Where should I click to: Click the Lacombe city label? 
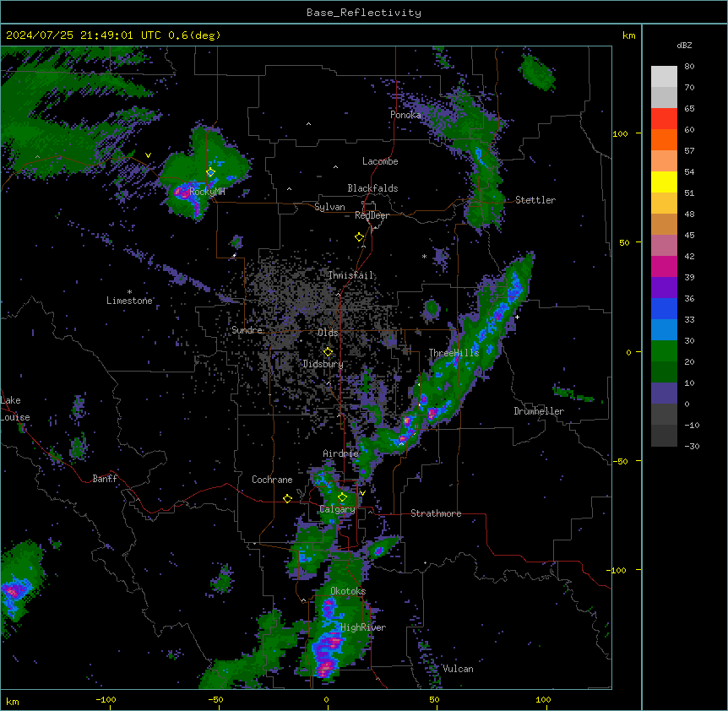click(x=380, y=161)
